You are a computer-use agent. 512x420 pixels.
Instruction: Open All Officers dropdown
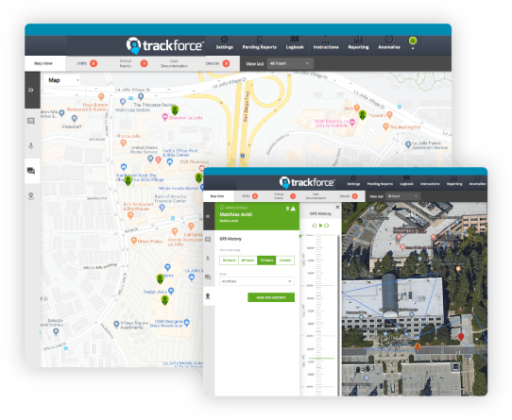pos(257,281)
